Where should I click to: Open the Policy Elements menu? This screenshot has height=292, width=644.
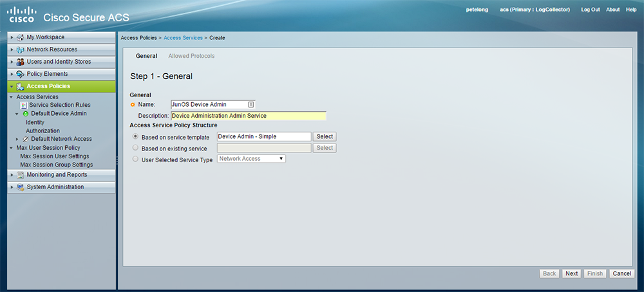pos(62,74)
